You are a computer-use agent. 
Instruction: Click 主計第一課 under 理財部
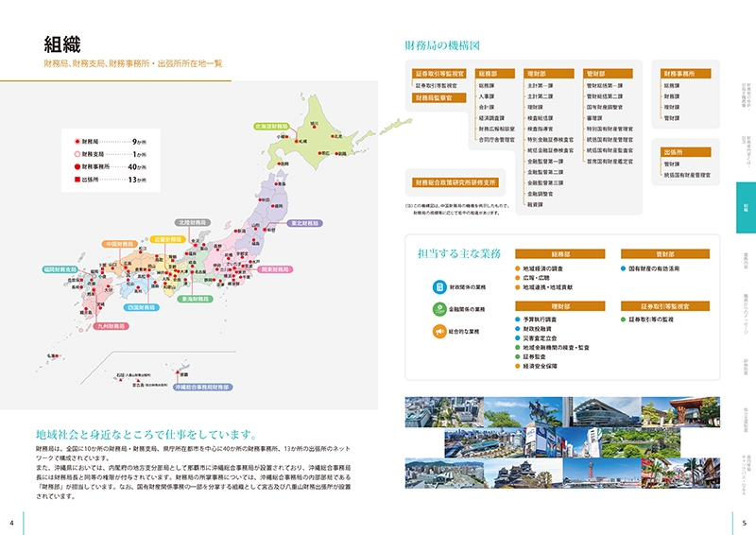coord(541,86)
